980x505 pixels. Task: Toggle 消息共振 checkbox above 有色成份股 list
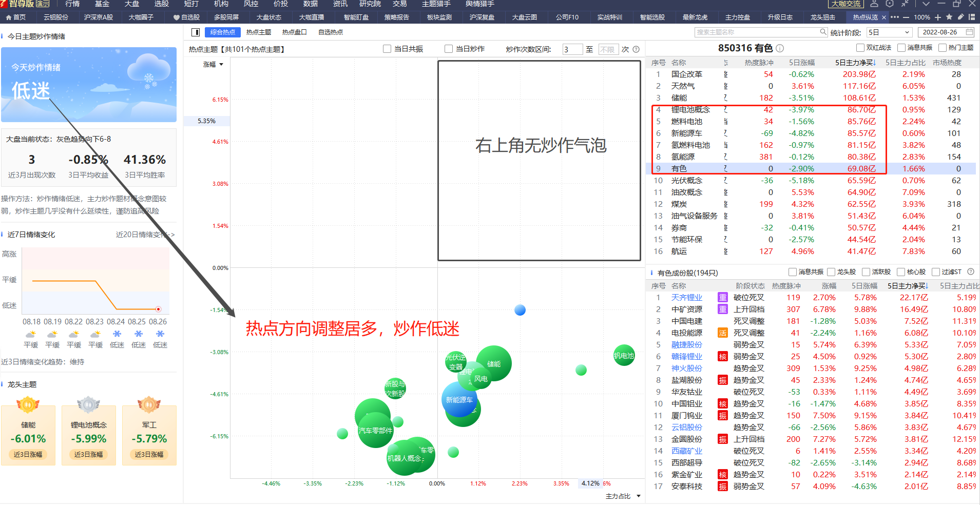(x=793, y=272)
